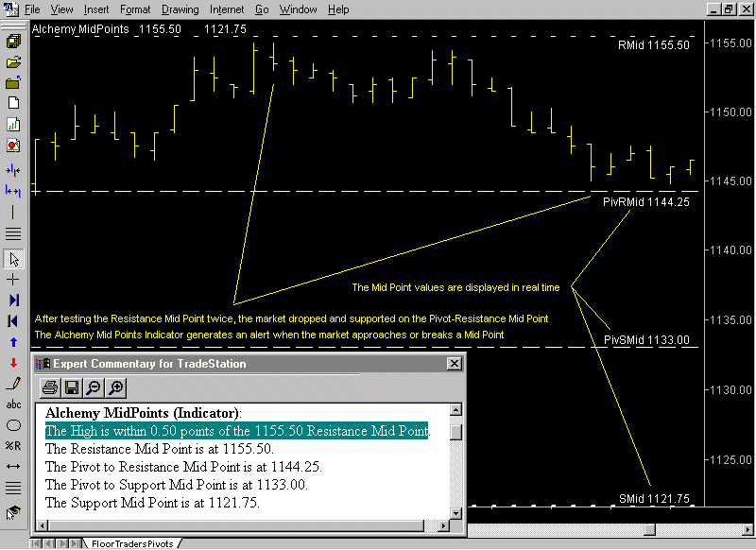
Task: Click 'The Pivot to Support Mid Point' line
Action: tap(177, 485)
